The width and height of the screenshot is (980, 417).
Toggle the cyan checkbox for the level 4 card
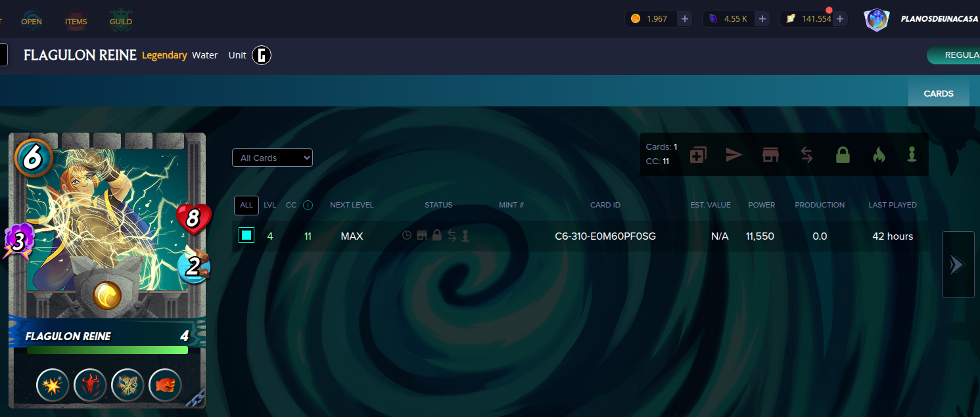(246, 235)
